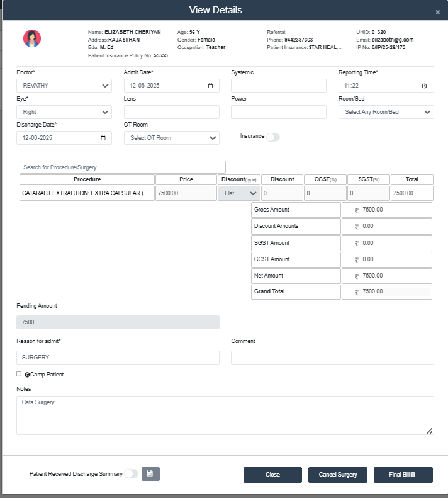Open the Doctor dropdown showing REVATHY

point(64,86)
